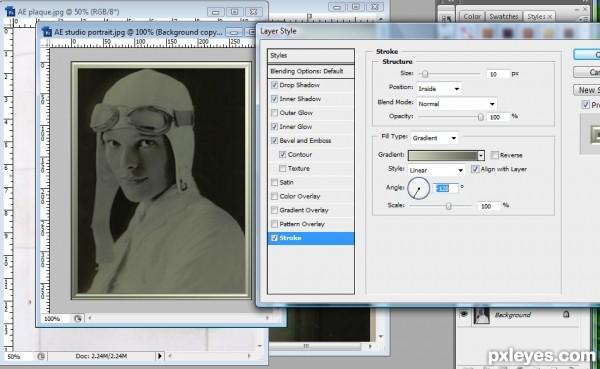Select Blending Options: Default entry

tap(311, 71)
